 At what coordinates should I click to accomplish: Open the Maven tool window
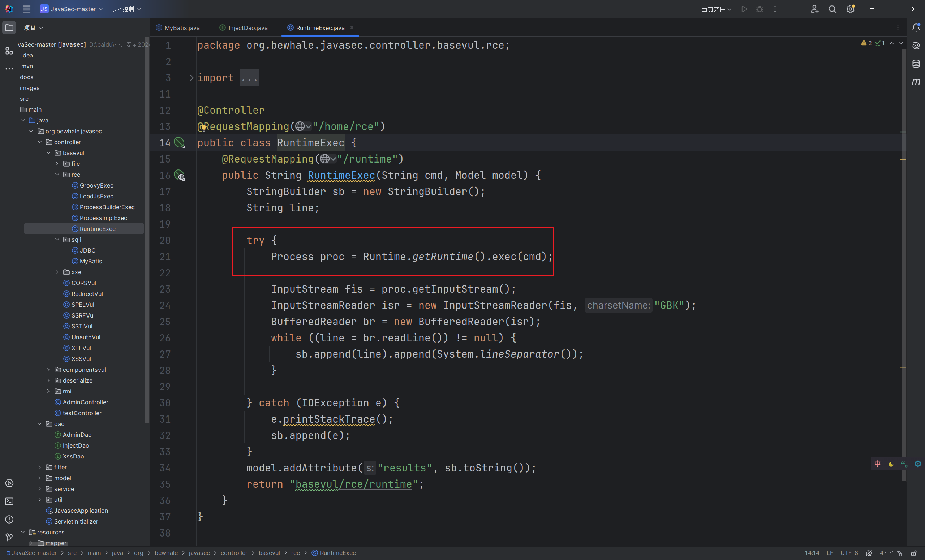[916, 82]
